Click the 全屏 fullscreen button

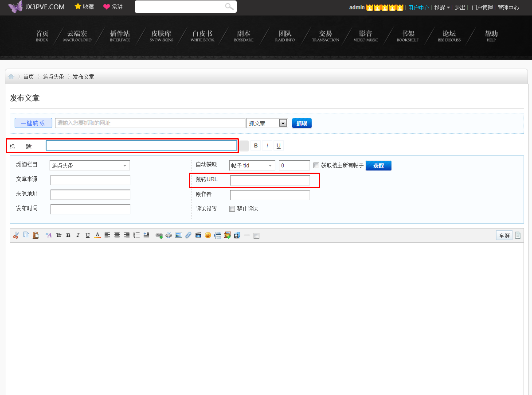click(504, 235)
